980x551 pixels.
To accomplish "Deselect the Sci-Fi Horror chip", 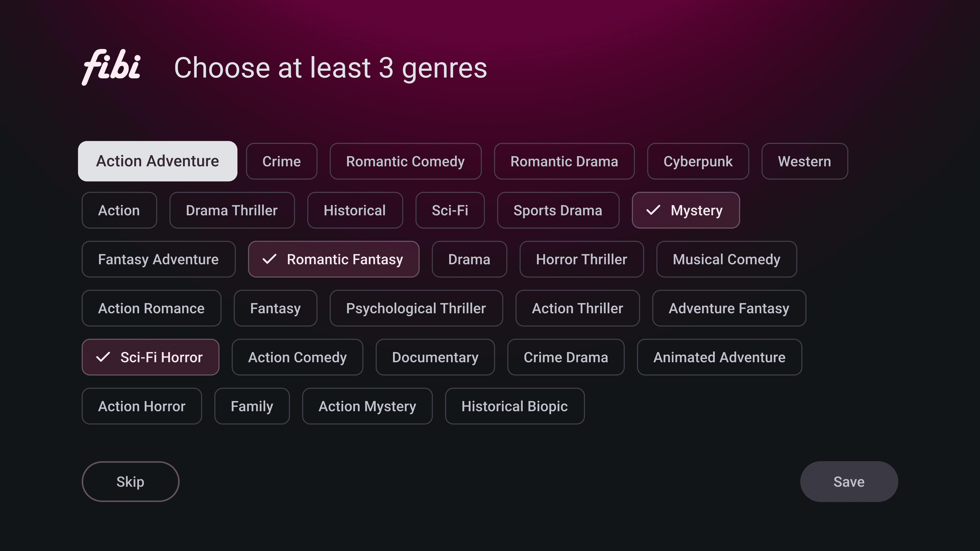I will [x=150, y=357].
